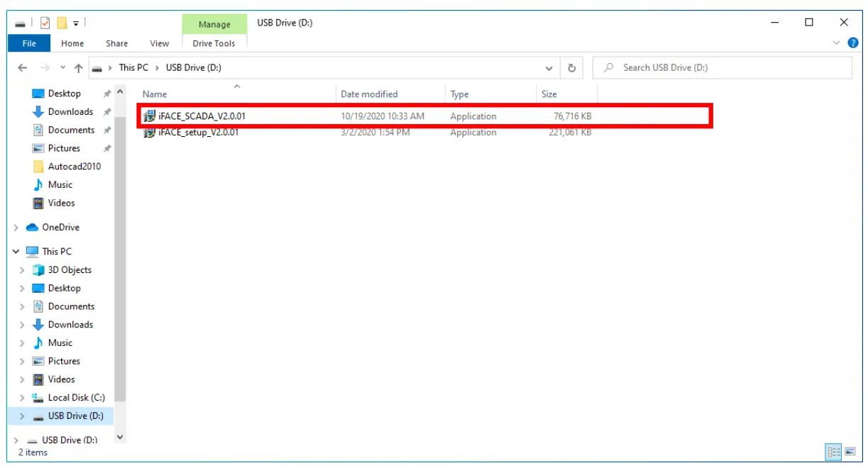Click the 3/2/2020 1:54 PM date cell

[x=375, y=133]
